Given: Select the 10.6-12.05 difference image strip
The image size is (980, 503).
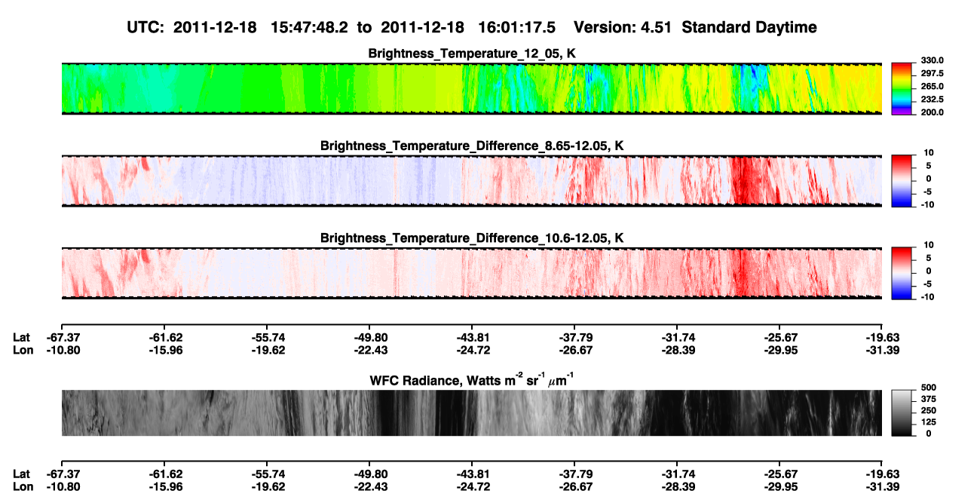Looking at the screenshot, I should pyautogui.click(x=472, y=272).
